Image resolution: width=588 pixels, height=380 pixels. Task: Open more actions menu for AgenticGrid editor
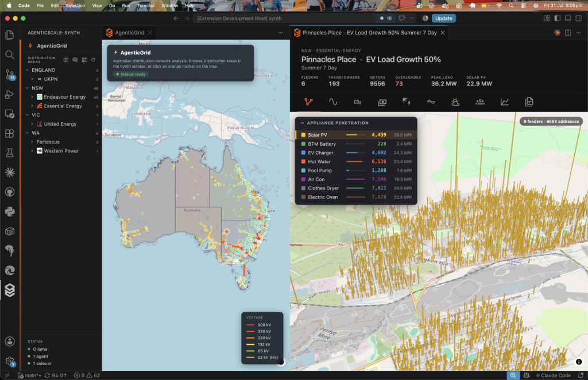(x=280, y=33)
